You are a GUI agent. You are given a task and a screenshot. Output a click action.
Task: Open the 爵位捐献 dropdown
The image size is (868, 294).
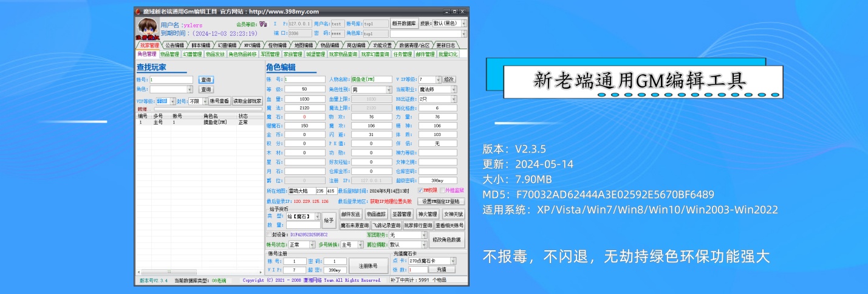click(407, 245)
